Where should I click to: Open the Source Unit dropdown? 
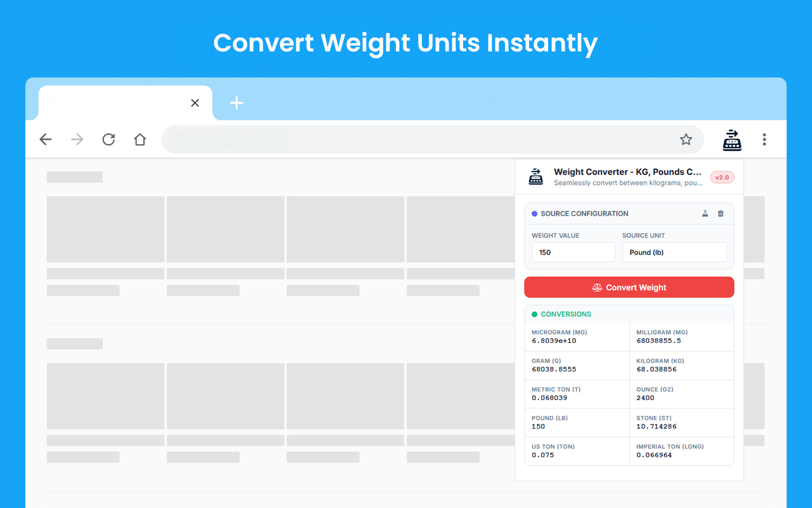674,252
